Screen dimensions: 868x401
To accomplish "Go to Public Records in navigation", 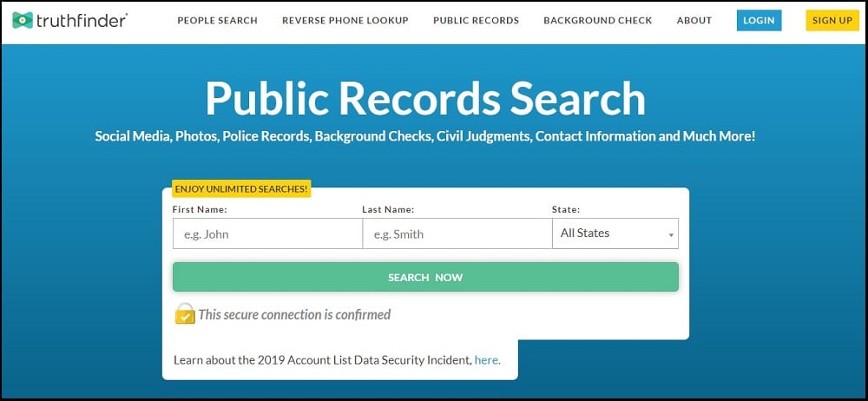I will 476,21.
